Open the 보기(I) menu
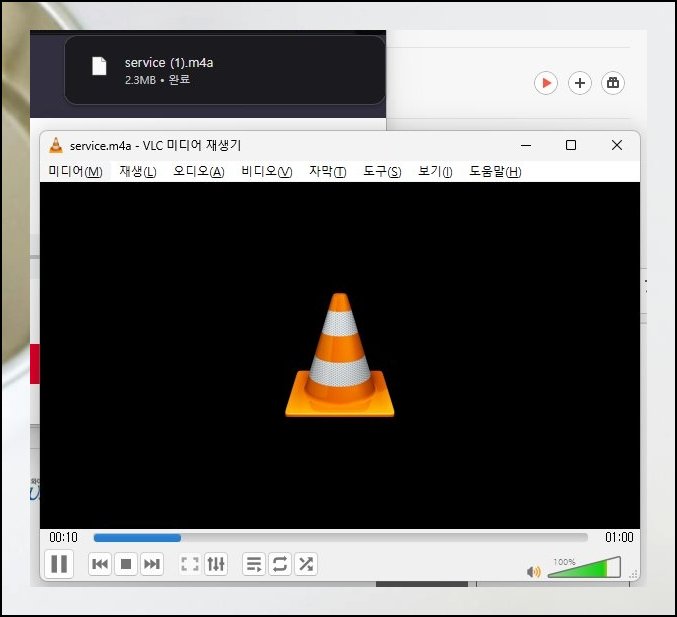This screenshot has width=677, height=617. pyautogui.click(x=435, y=171)
